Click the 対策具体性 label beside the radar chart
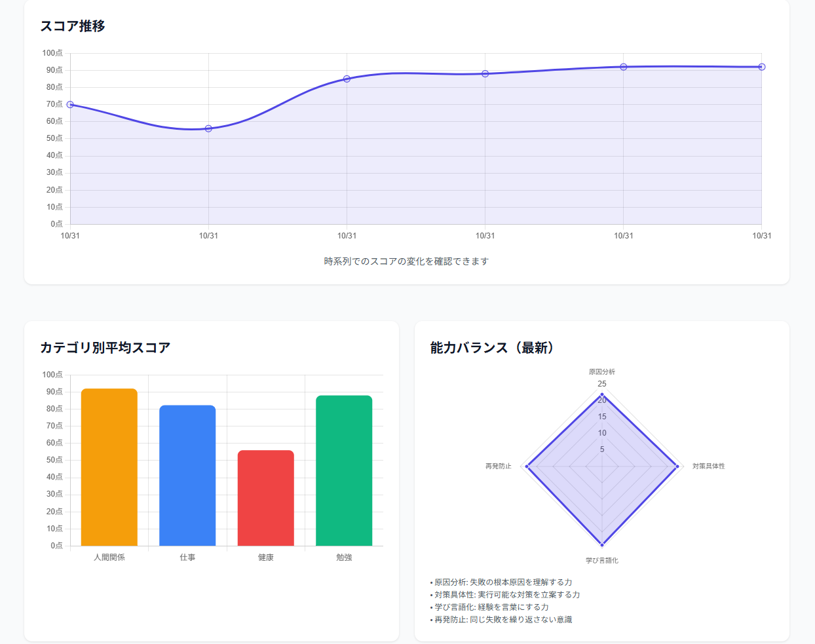Screen dimensions: 815x644 (x=709, y=466)
